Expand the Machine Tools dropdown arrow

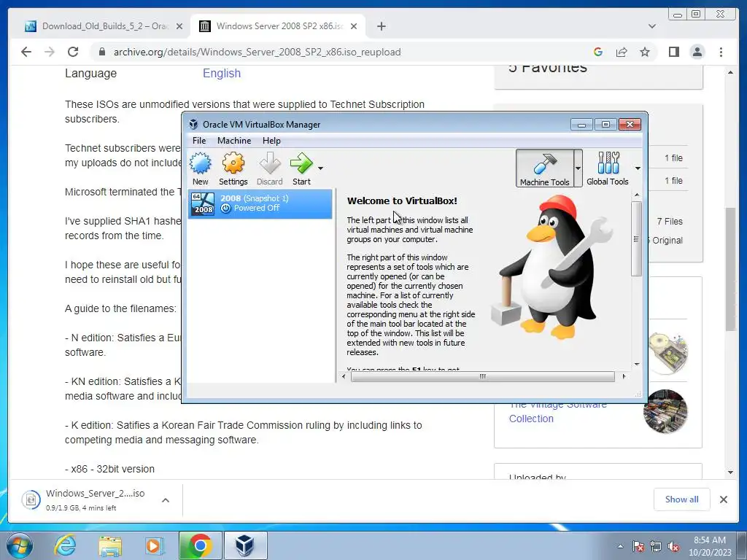578,168
